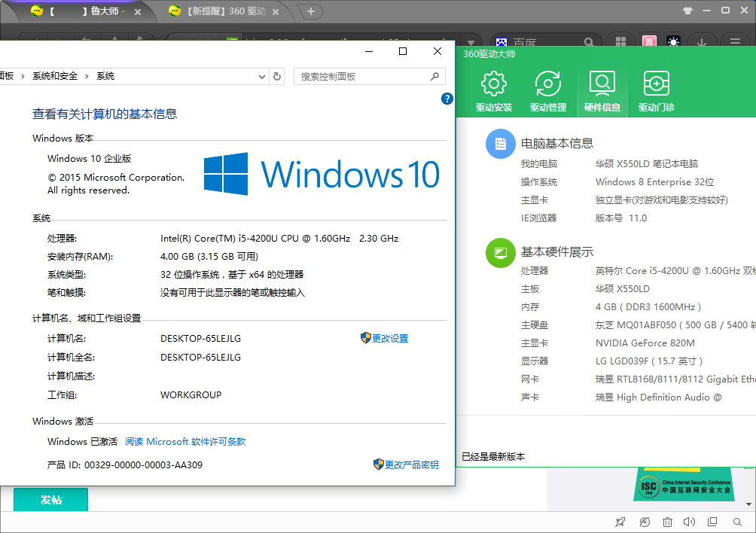This screenshot has height=533, width=756.
Task: Click the green 基本硬件展示 monitor icon
Action: click(501, 252)
